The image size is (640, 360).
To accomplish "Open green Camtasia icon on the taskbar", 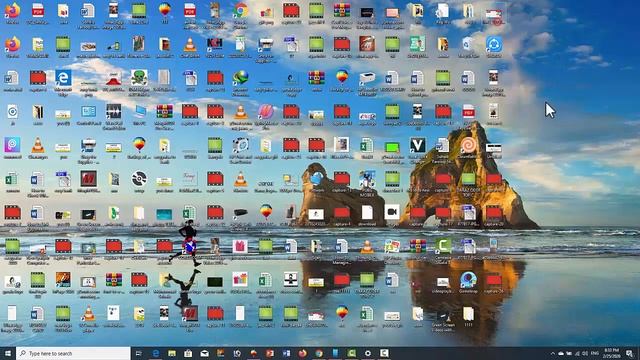I will coord(351,353).
